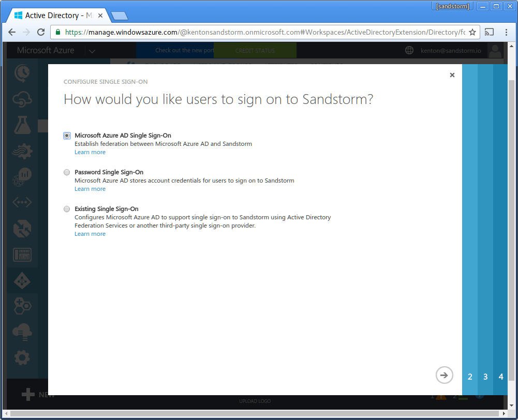Select Password Single Sign-On radio option

point(67,172)
